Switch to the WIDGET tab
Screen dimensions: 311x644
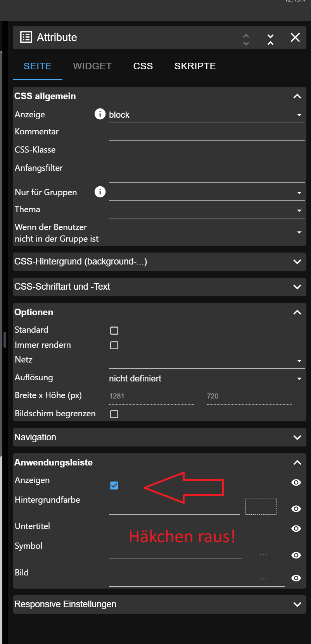pos(92,66)
